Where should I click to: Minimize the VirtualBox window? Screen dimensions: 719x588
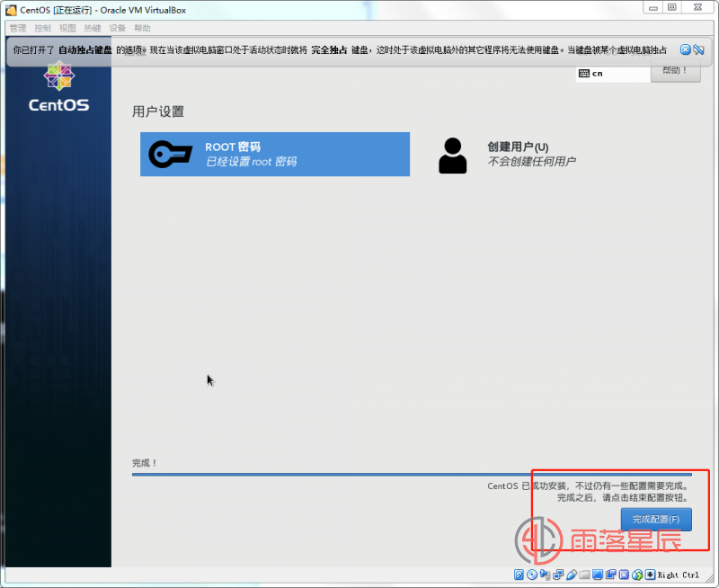tap(653, 7)
